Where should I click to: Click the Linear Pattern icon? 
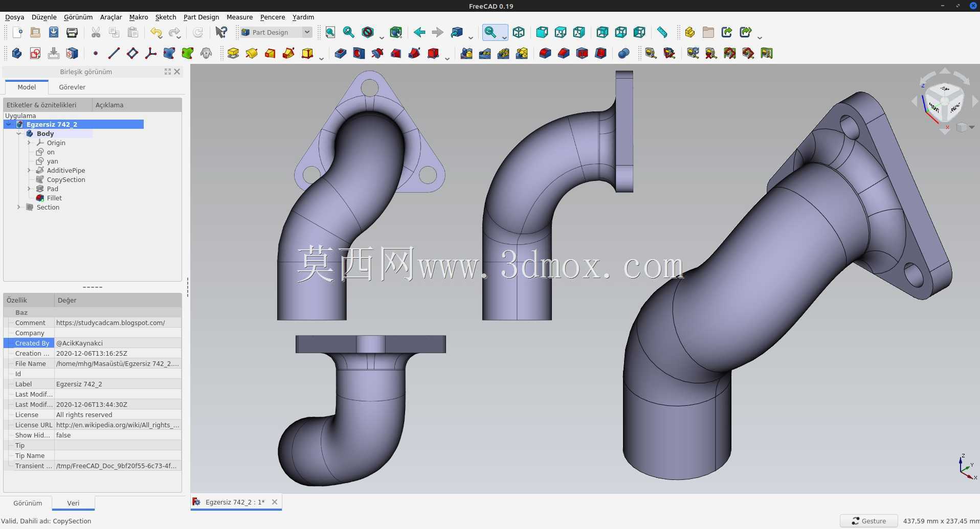pos(485,53)
